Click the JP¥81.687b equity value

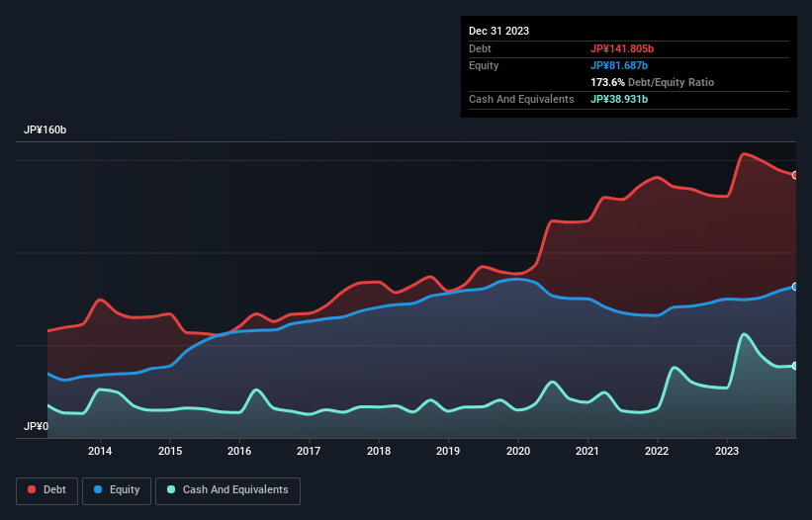(x=619, y=65)
